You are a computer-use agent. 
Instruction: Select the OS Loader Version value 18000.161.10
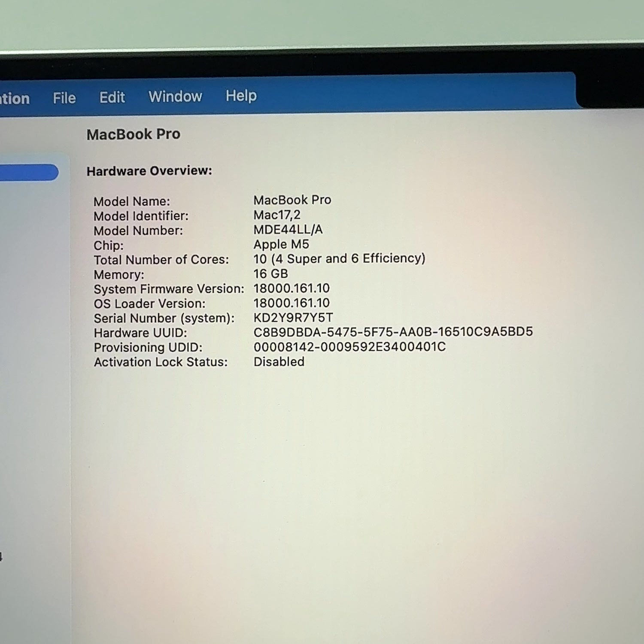pyautogui.click(x=292, y=303)
